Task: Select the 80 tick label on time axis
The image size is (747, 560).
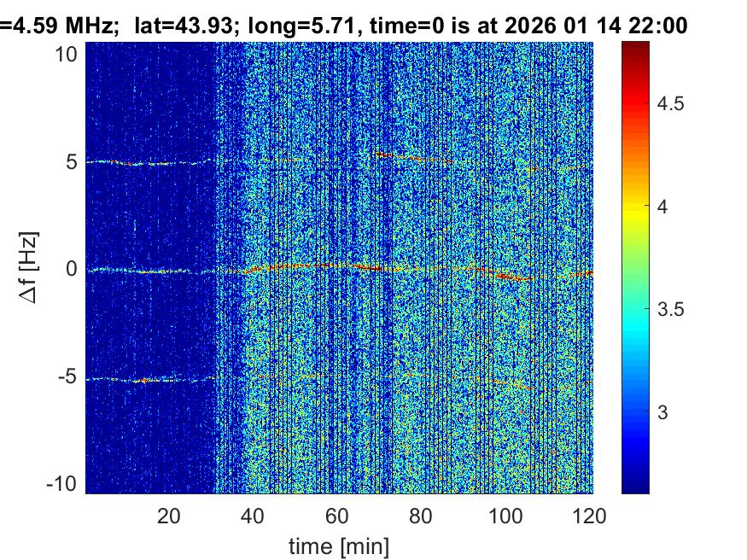Action: click(x=423, y=516)
